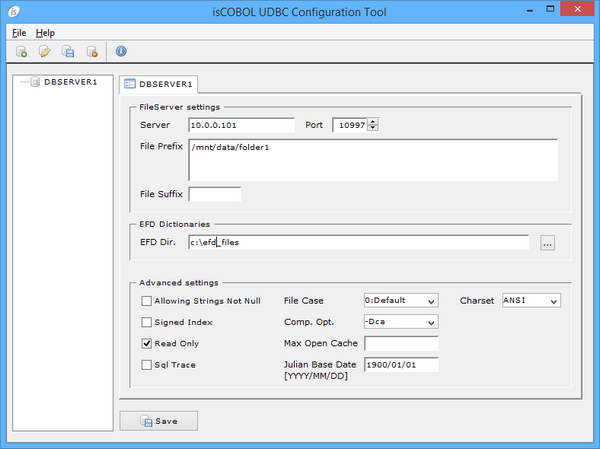Click the edit database pencil icon
The height and width of the screenshot is (449, 600).
(x=44, y=51)
